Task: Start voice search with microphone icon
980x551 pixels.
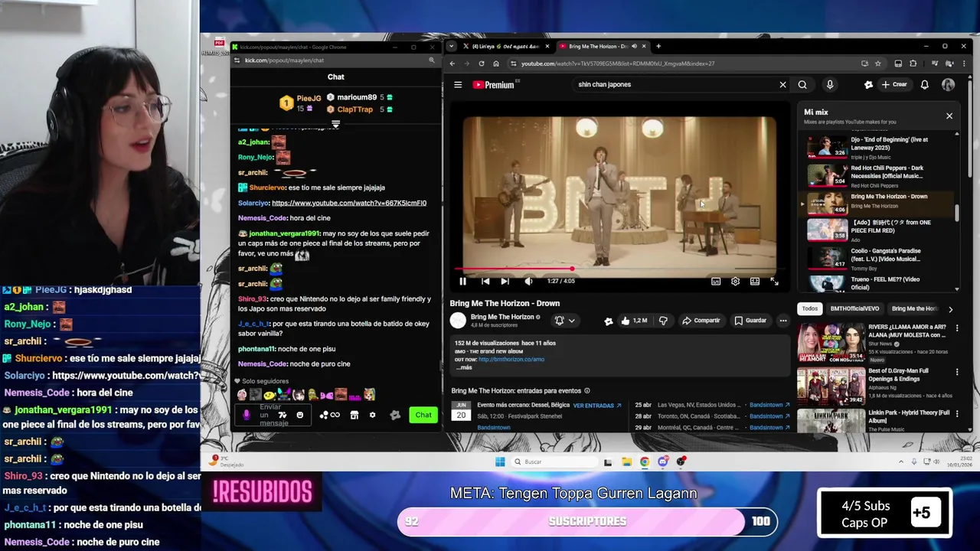Action: coord(830,85)
